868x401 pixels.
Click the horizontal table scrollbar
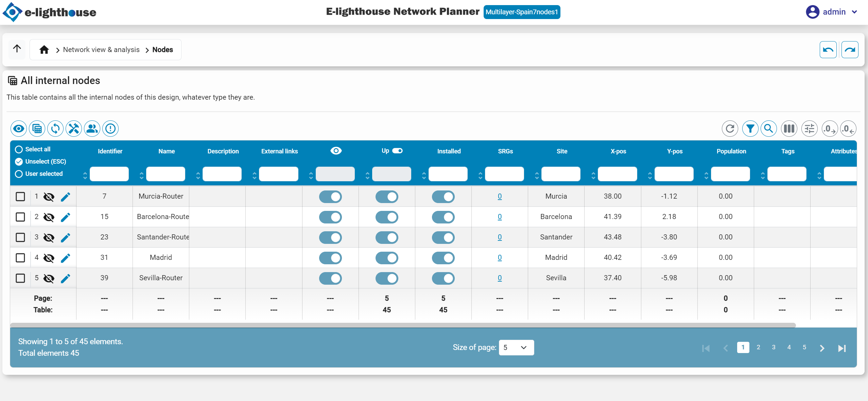pos(403,325)
